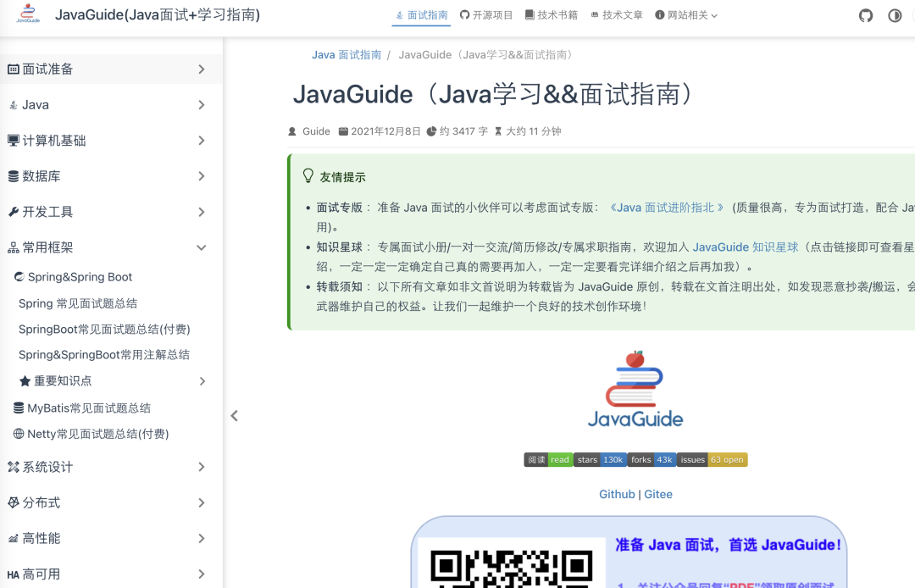Click the calendar icon beside 面试准备
The image size is (915, 588).
13,69
